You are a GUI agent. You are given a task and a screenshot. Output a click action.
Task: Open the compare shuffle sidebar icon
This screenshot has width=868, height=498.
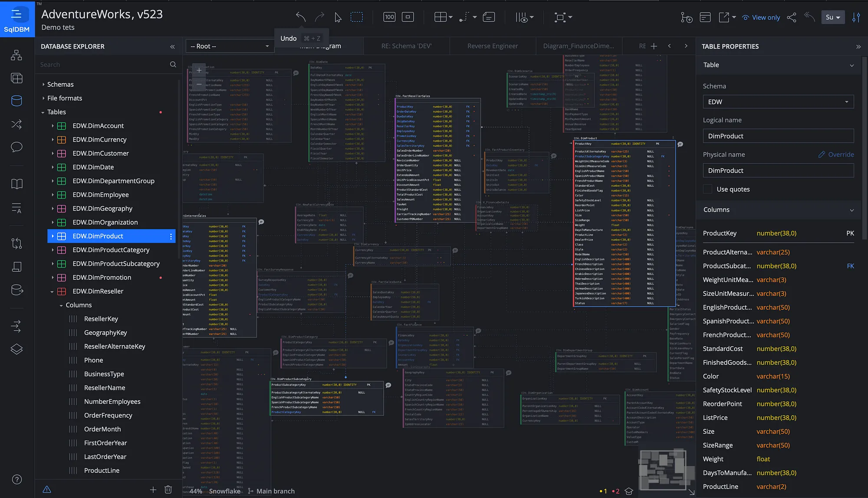tap(16, 124)
